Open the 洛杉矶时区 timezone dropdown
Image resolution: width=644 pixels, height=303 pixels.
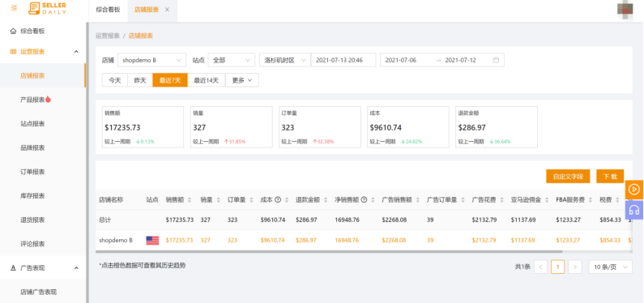click(x=284, y=60)
